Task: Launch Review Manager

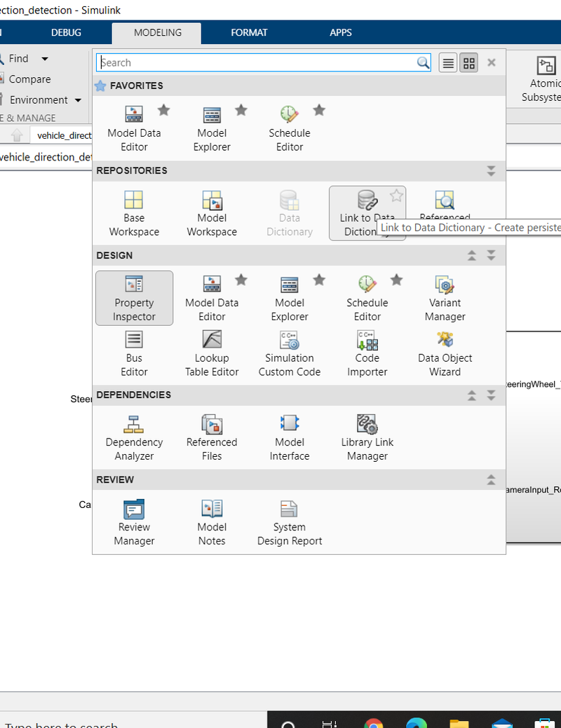Action: [134, 523]
